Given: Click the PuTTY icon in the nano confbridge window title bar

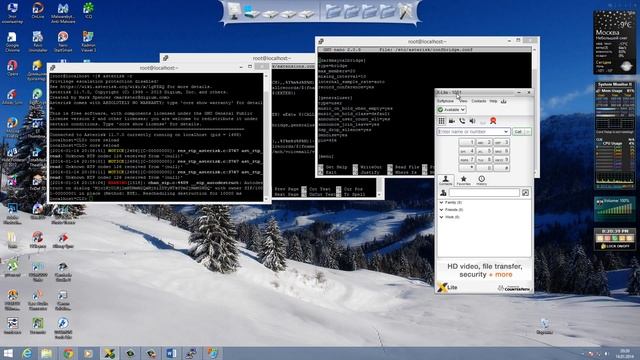Looking at the screenshot, I should [x=321, y=42].
